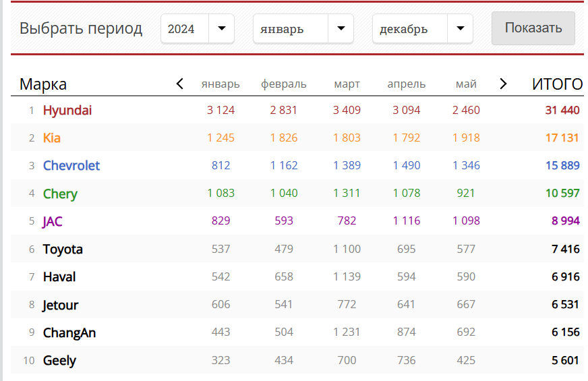Image resolution: width=588 pixels, height=381 pixels.
Task: Show previous months with left chevron arrow
Action: tap(179, 84)
